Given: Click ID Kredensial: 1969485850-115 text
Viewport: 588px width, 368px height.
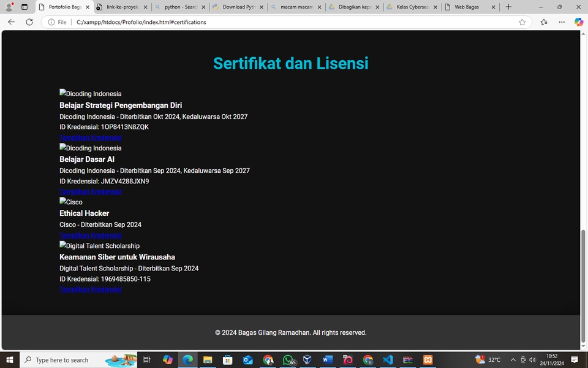Looking at the screenshot, I should pyautogui.click(x=105, y=279).
